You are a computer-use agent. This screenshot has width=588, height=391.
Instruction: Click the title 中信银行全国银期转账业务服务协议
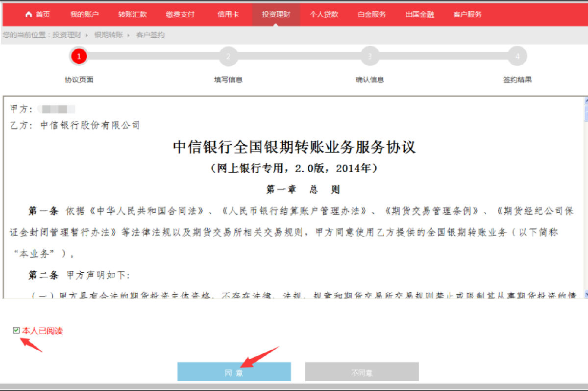click(x=294, y=147)
